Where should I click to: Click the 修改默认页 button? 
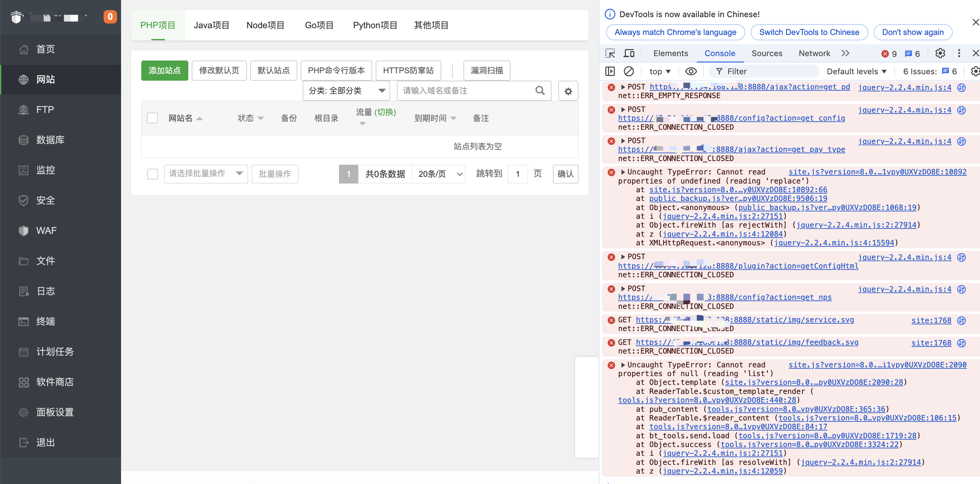tap(219, 71)
